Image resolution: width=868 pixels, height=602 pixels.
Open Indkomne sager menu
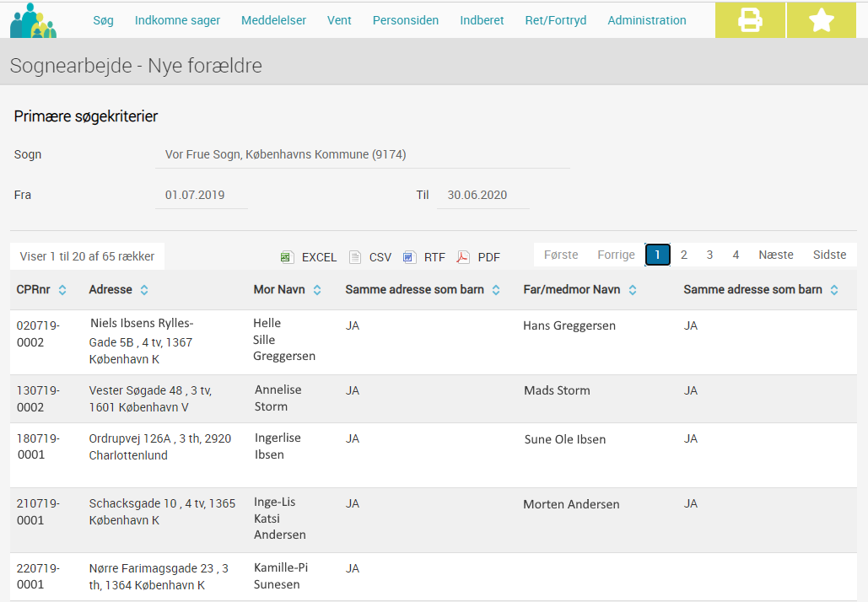click(x=177, y=20)
